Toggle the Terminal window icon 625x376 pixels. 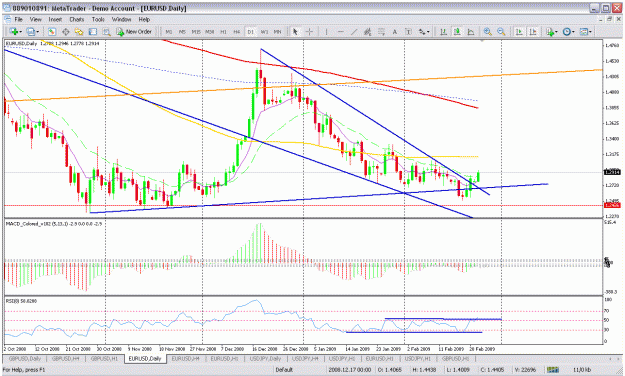click(x=93, y=31)
